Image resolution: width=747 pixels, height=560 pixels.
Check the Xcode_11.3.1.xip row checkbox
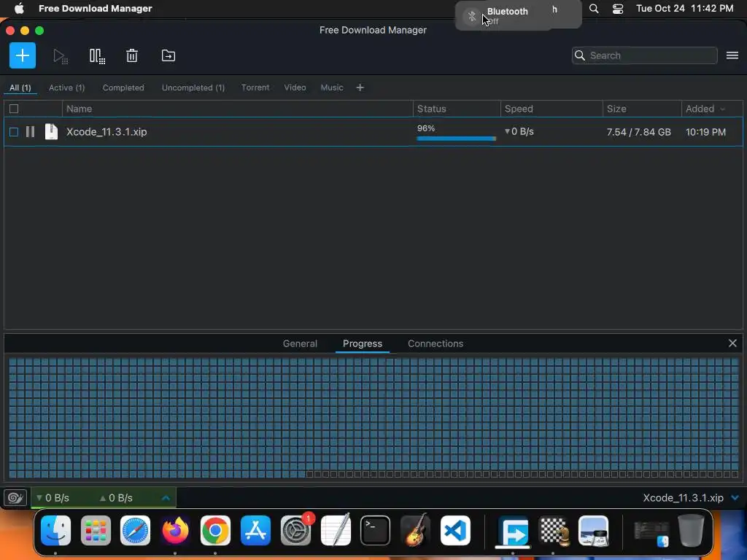coord(14,132)
